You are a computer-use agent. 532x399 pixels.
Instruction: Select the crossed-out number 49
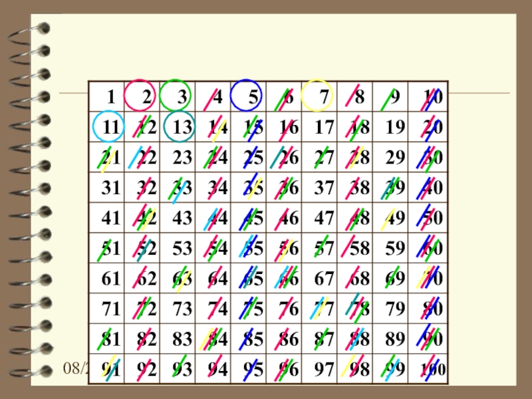pyautogui.click(x=390, y=217)
